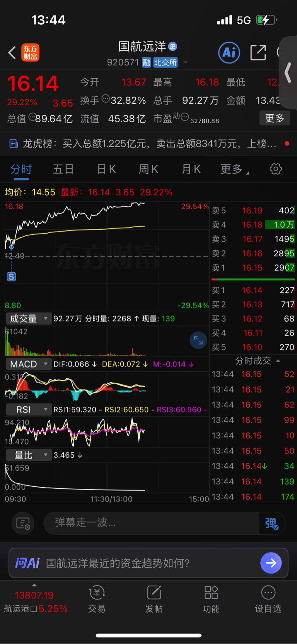Tap the 东方财富 orange logo icon
This screenshot has width=297, height=644.
31,53
